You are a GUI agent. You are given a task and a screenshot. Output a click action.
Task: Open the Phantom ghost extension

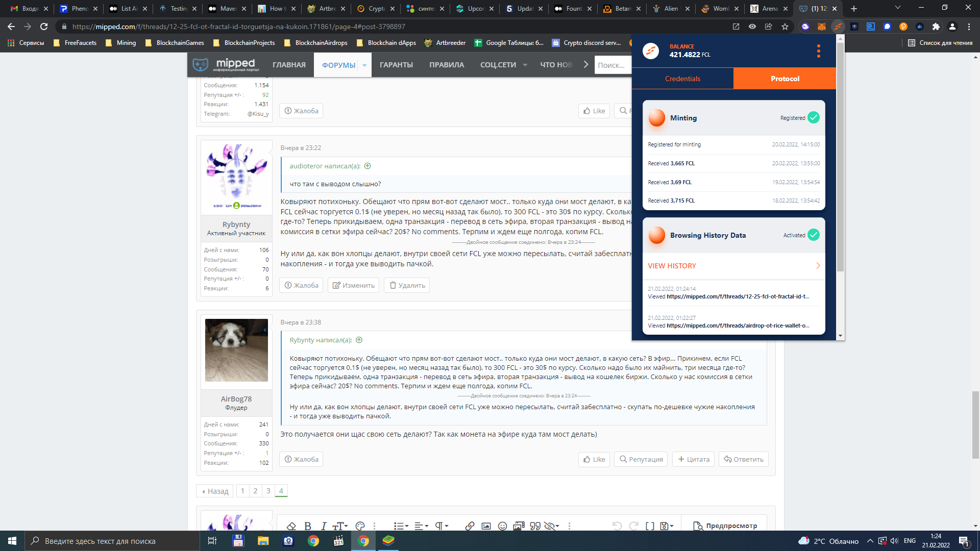(805, 27)
